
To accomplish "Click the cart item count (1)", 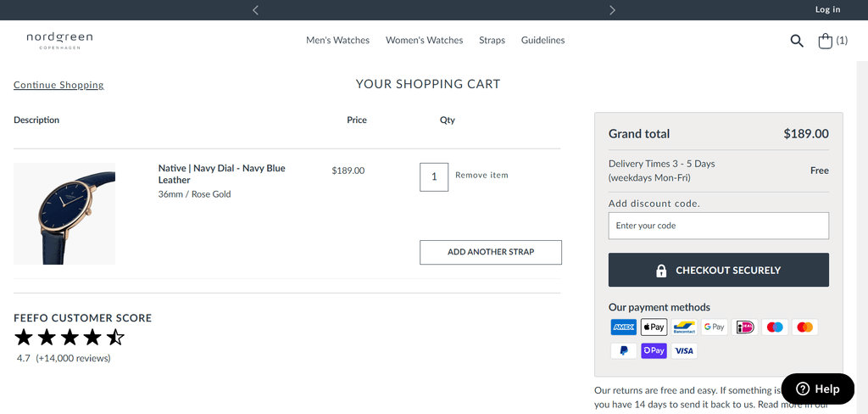I will pyautogui.click(x=842, y=41).
